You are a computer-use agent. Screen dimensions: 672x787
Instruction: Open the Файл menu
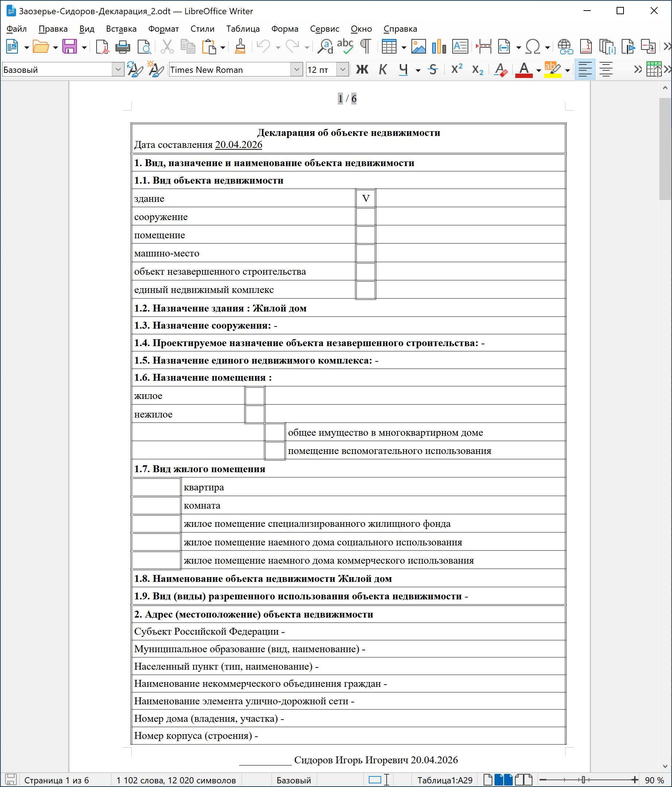point(16,29)
